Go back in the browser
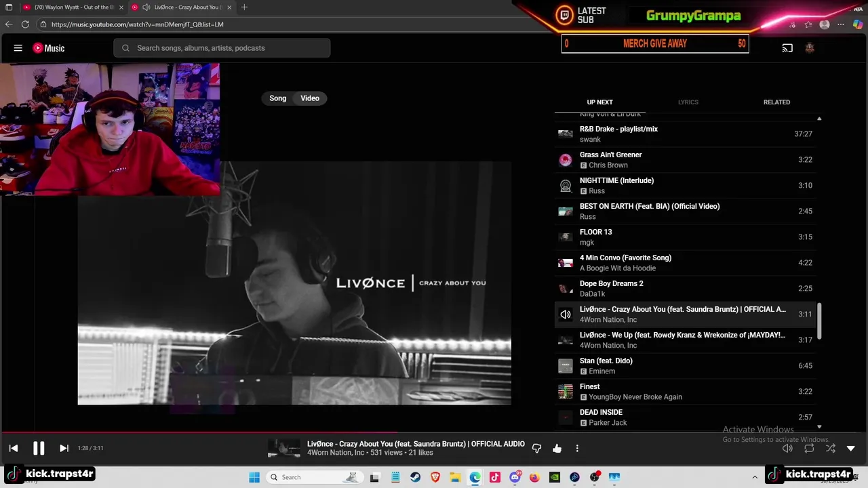This screenshot has width=868, height=488. 9,24
